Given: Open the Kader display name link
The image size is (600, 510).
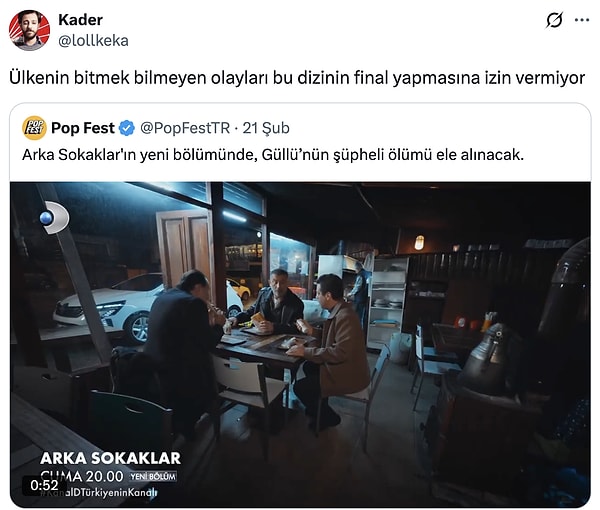Looking at the screenshot, I should click(80, 20).
